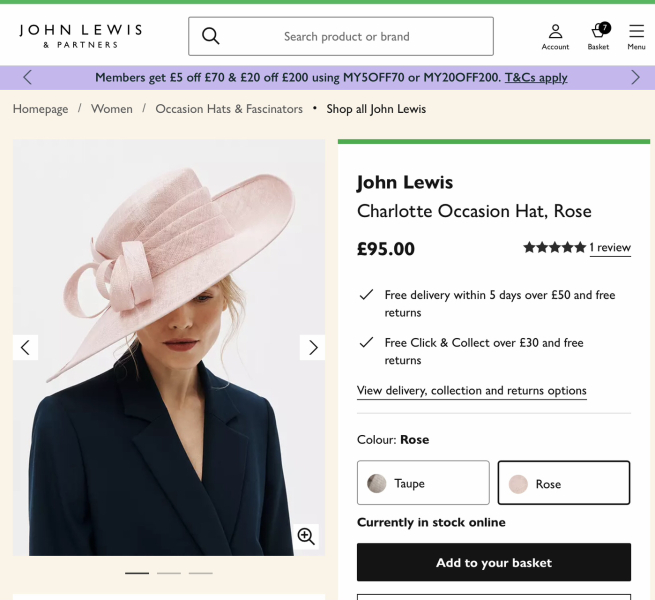
Task: Click the Free Click & Collect text
Action: pos(484,351)
